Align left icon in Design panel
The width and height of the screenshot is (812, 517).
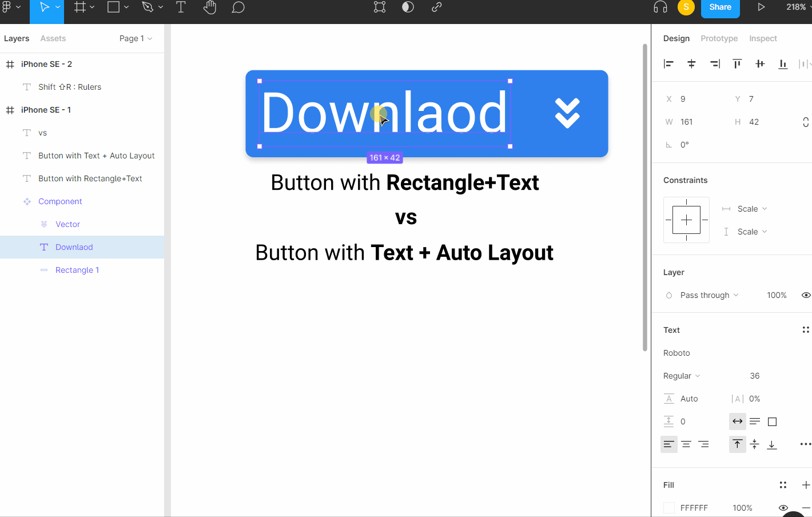point(668,63)
